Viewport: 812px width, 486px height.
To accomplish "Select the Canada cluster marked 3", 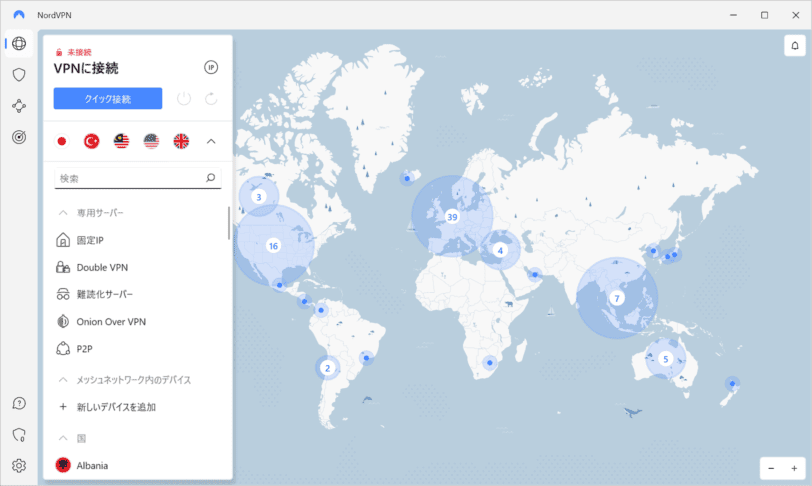I will coord(259,196).
